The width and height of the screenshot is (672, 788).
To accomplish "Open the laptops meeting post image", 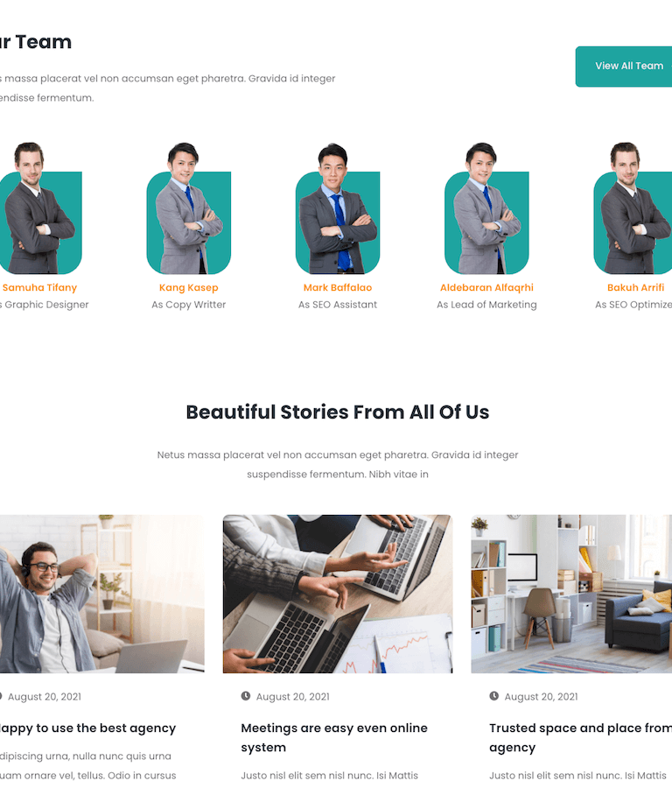I will tap(338, 594).
